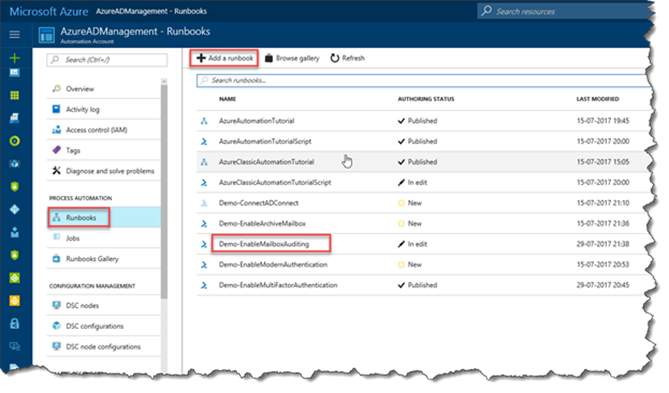Viewport: 669px width, 393px height.
Task: Click New status of Demo-ConnectADConnect
Action: point(410,203)
